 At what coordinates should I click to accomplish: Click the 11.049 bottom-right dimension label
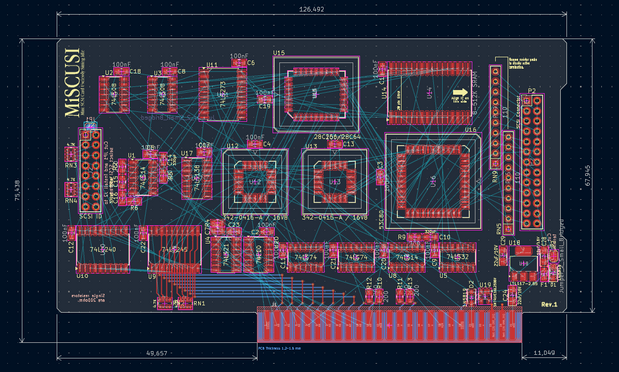(x=544, y=353)
